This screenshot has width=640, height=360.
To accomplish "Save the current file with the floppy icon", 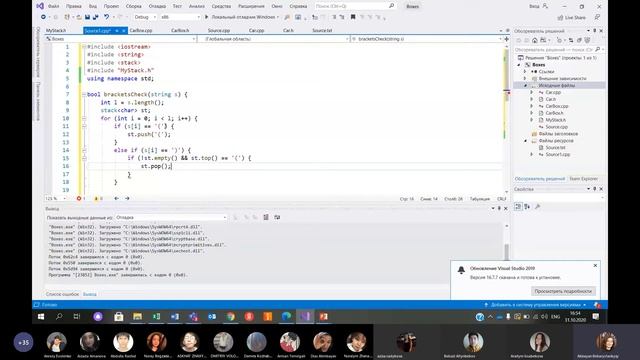I will coord(87,17).
